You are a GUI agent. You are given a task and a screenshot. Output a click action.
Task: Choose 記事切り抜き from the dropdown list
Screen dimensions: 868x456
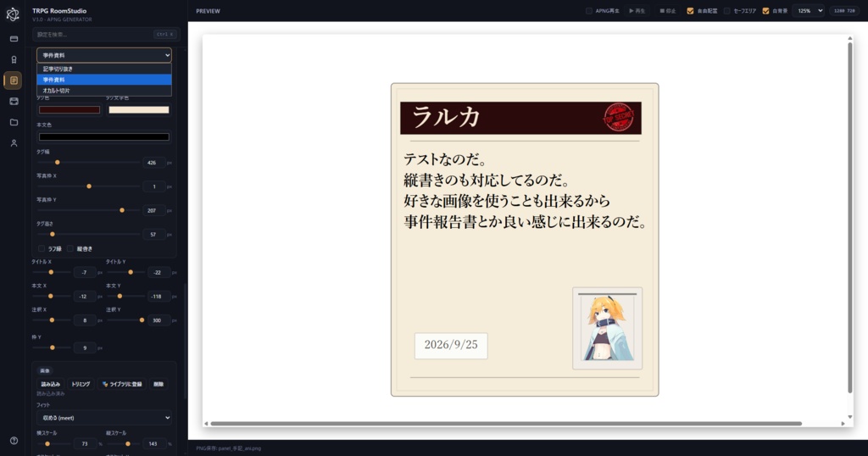pyautogui.click(x=104, y=70)
